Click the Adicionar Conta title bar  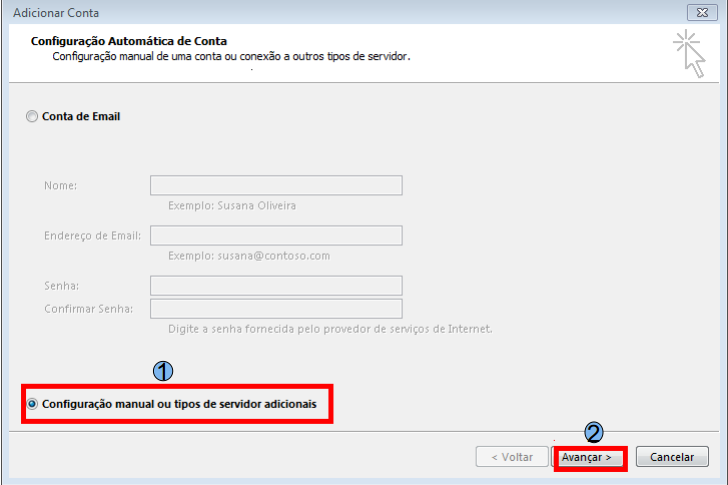click(x=300, y=11)
